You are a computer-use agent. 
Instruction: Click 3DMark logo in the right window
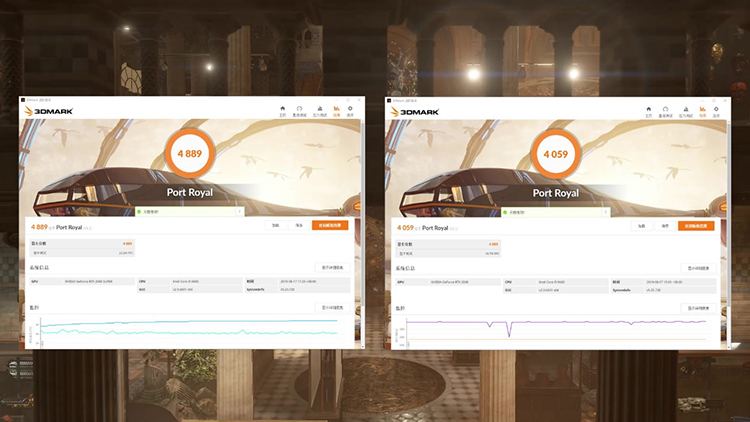click(x=414, y=112)
